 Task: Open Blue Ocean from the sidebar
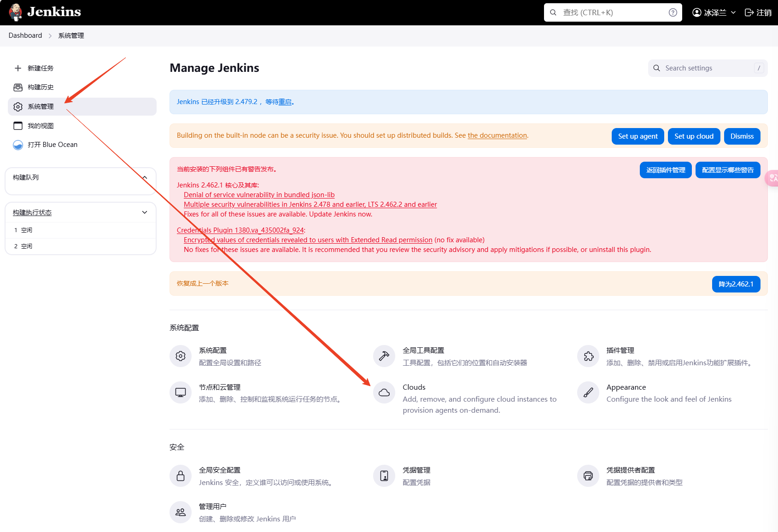click(52, 145)
